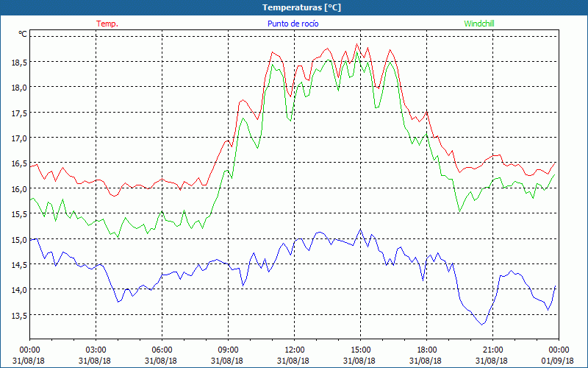The width and height of the screenshot is (588, 368).
Task: Click the 18:00 time axis label
Action: tap(426, 350)
